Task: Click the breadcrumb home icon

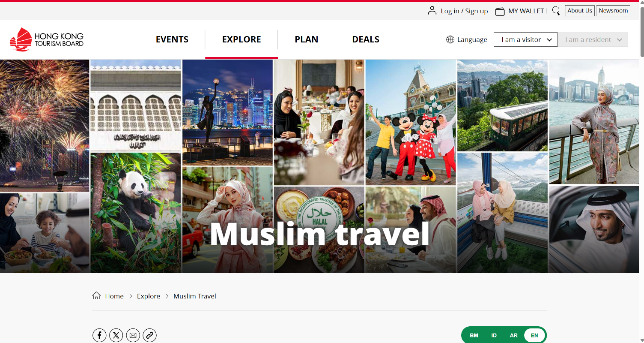Action: (x=96, y=296)
